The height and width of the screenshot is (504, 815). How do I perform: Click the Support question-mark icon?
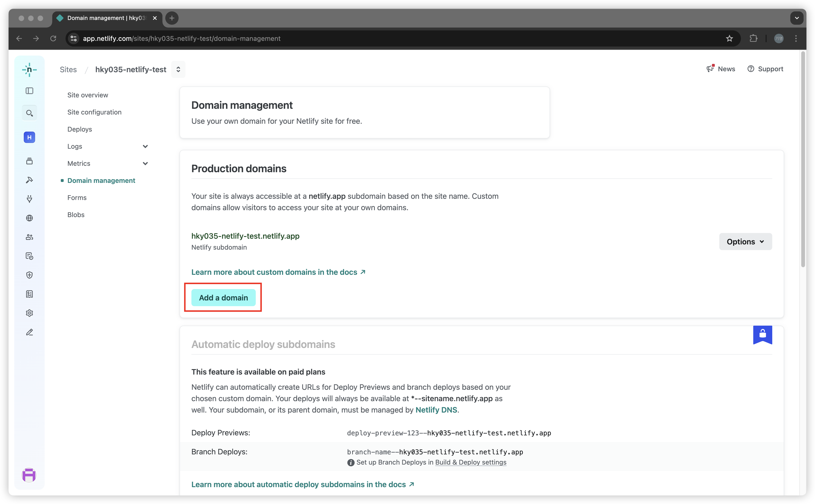(751, 69)
